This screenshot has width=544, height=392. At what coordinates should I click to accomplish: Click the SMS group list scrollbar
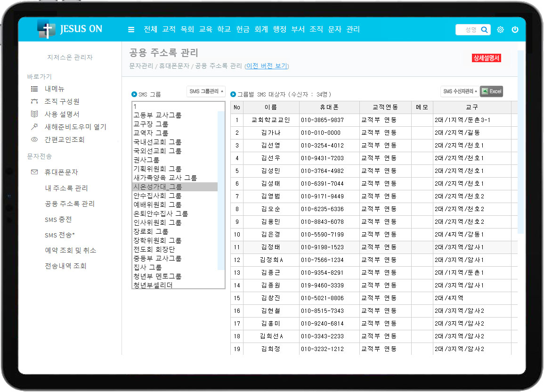pyautogui.click(x=221, y=188)
